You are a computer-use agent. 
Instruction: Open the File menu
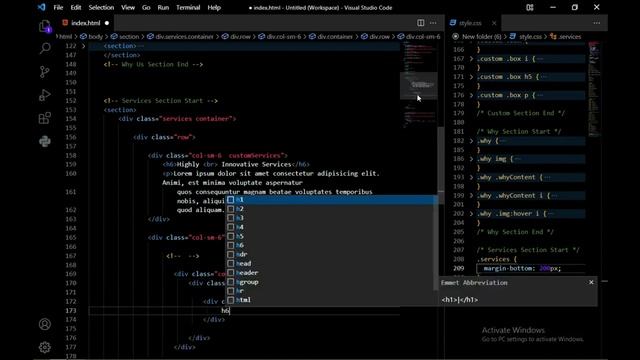pos(58,7)
